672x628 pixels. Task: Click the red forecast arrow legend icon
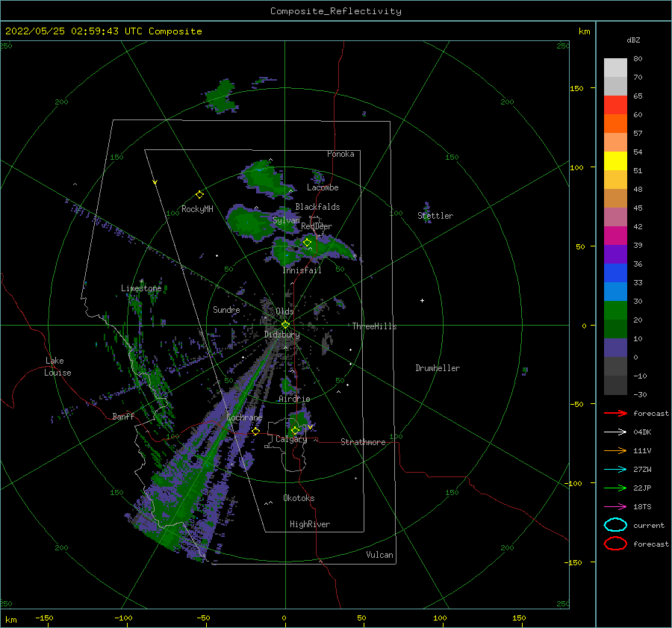point(615,413)
